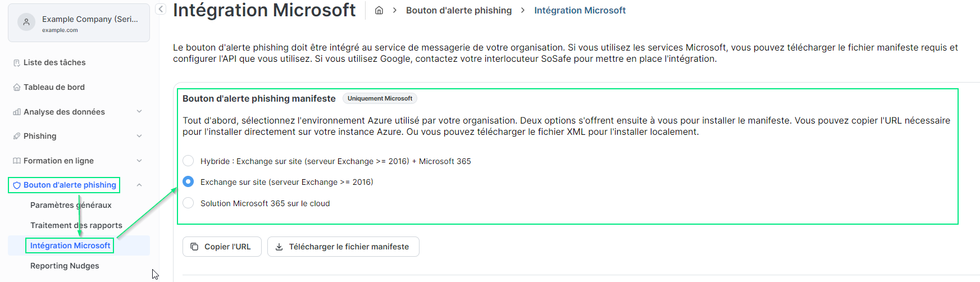Click the user avatar icon

[x=26, y=22]
